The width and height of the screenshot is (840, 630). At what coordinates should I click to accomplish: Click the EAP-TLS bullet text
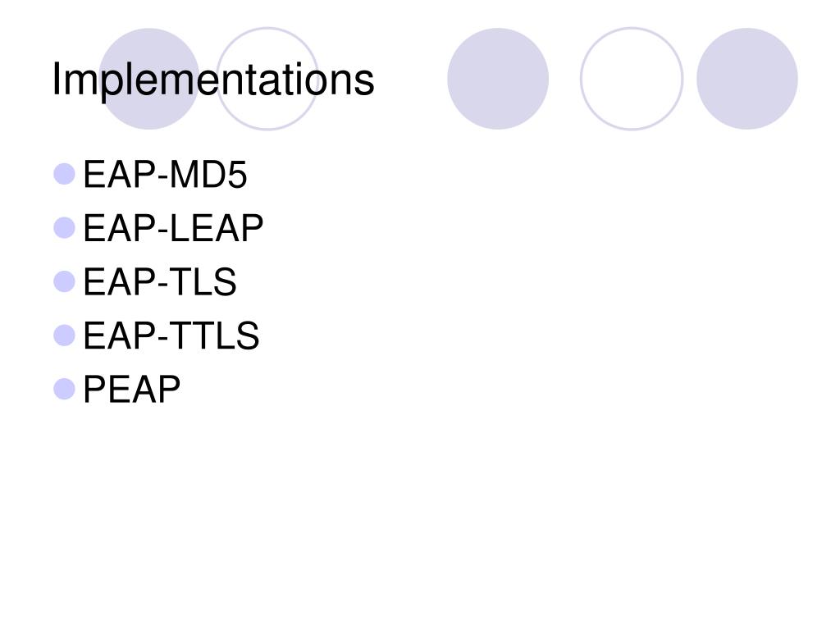(160, 282)
